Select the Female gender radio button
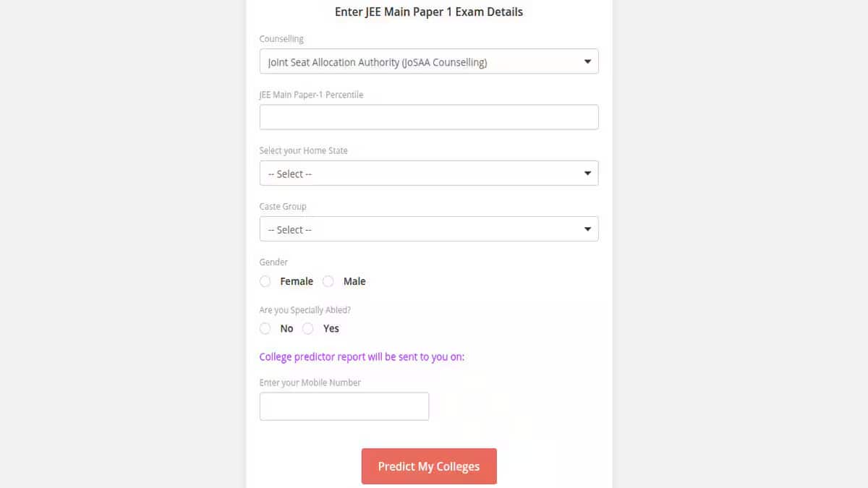The width and height of the screenshot is (868, 488). 265,281
